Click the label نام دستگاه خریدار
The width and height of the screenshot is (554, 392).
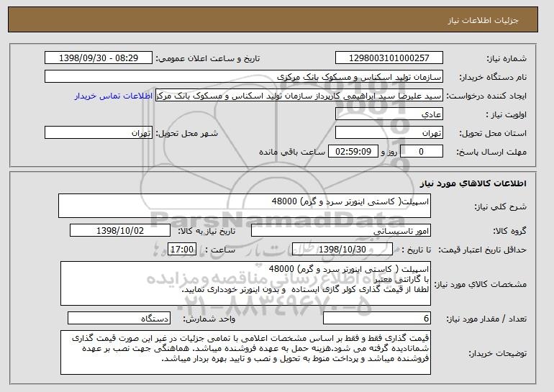click(x=493, y=78)
